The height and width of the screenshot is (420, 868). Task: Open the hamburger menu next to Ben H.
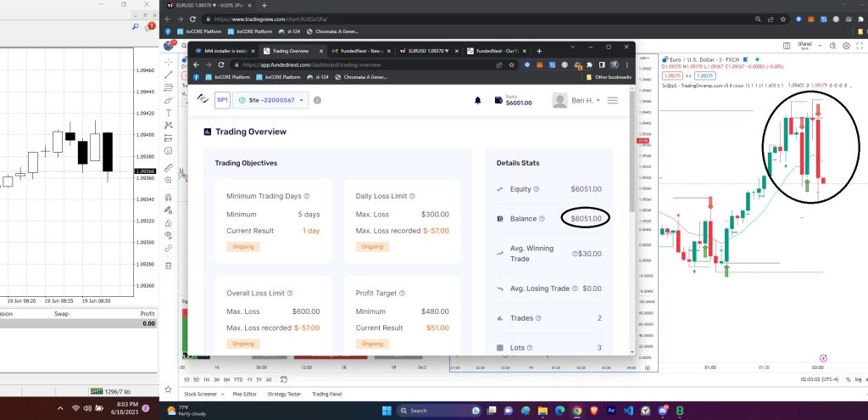(x=613, y=100)
